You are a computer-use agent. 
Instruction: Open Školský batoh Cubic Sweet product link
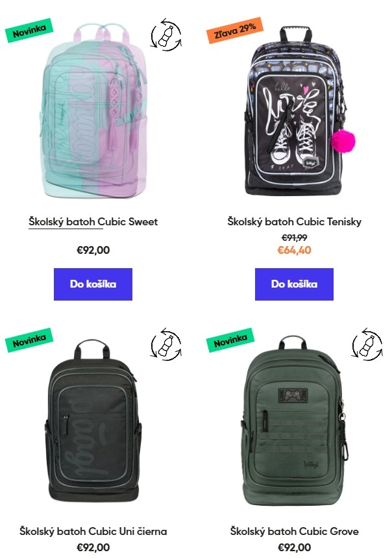point(93,222)
